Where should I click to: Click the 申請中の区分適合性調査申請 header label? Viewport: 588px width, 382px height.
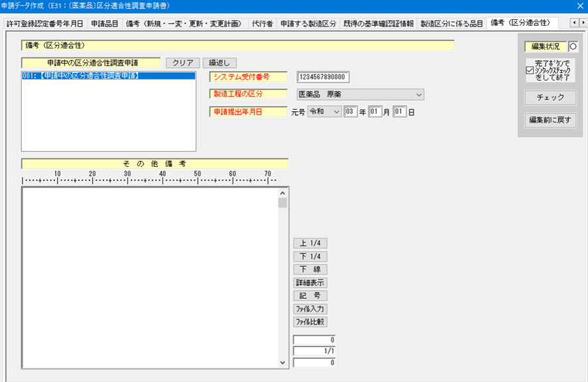point(91,63)
